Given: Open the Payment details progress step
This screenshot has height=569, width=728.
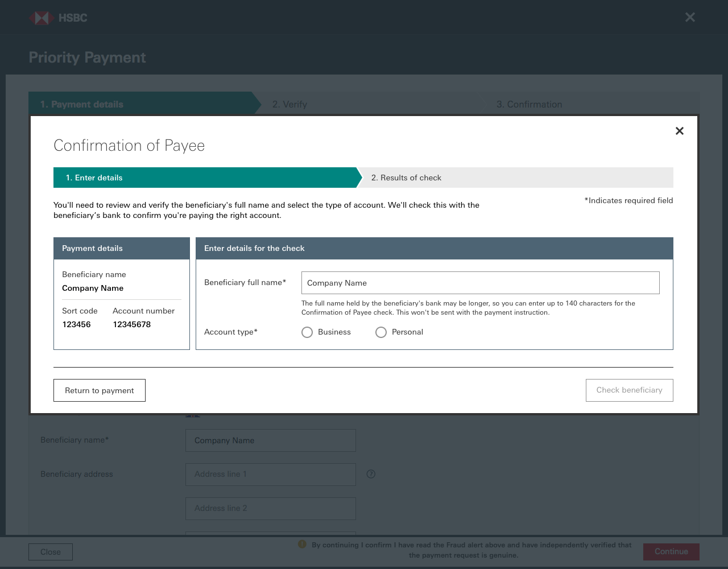Looking at the screenshot, I should pyautogui.click(x=139, y=104).
